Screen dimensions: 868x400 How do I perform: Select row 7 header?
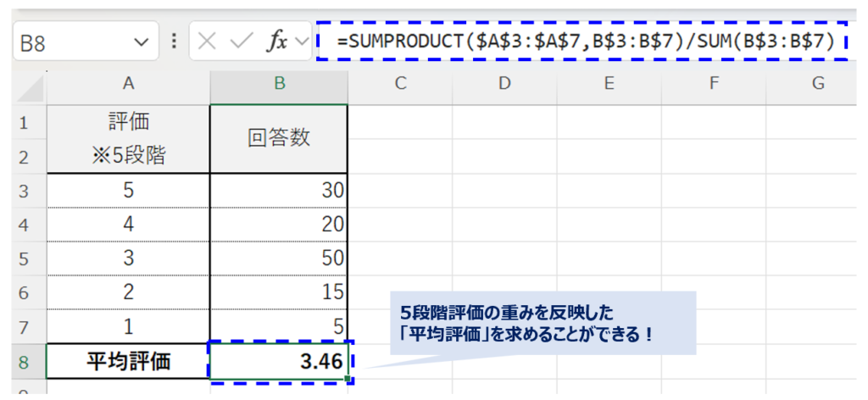point(29,327)
